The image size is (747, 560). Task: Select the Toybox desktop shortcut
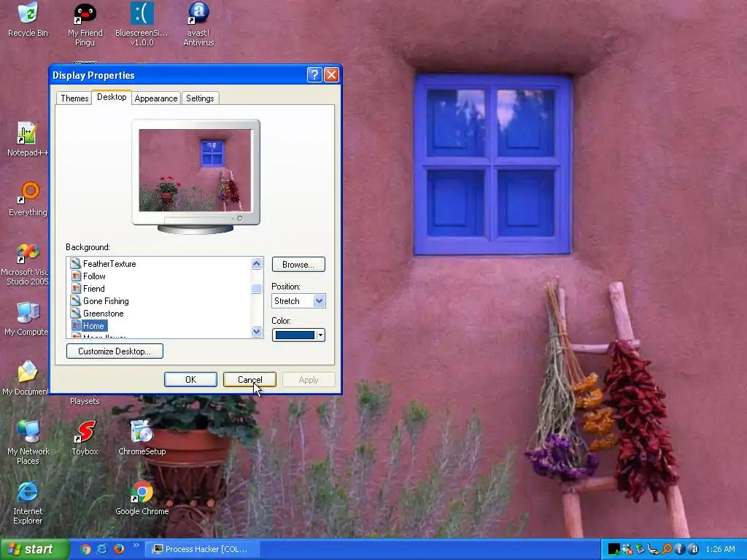point(85,438)
